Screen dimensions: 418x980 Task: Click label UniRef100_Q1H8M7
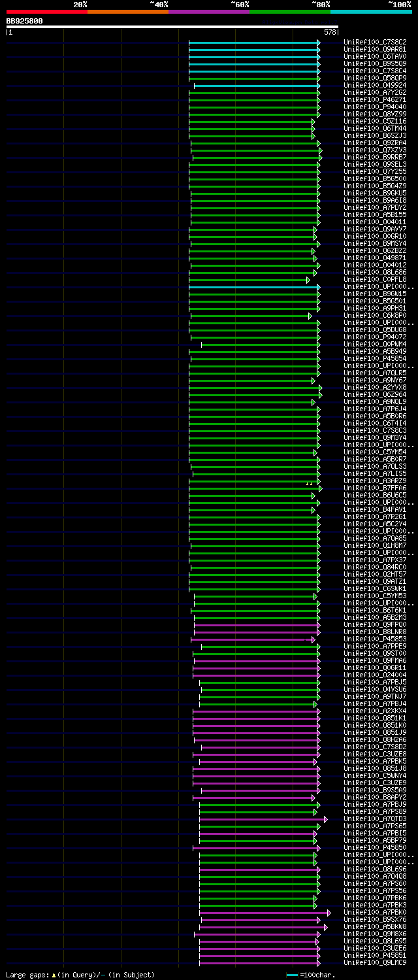point(375,546)
